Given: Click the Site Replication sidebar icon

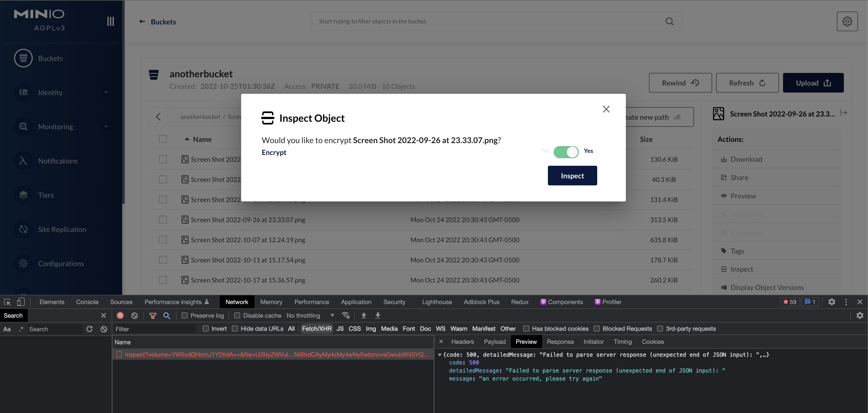Looking at the screenshot, I should coord(23,229).
